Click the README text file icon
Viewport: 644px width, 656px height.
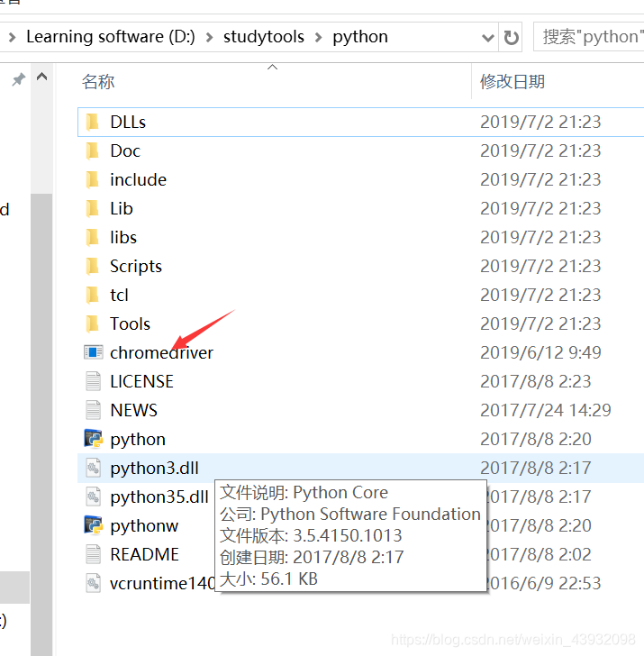[x=94, y=555]
